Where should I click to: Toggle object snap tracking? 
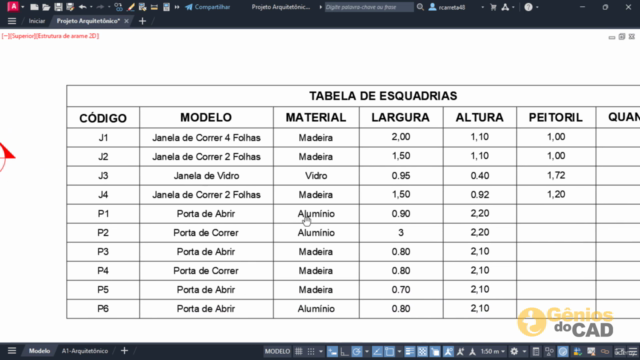pyautogui.click(x=377, y=351)
